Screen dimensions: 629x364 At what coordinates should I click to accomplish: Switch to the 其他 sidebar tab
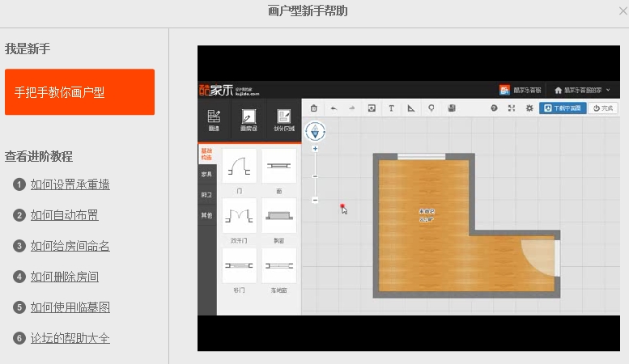(x=206, y=215)
